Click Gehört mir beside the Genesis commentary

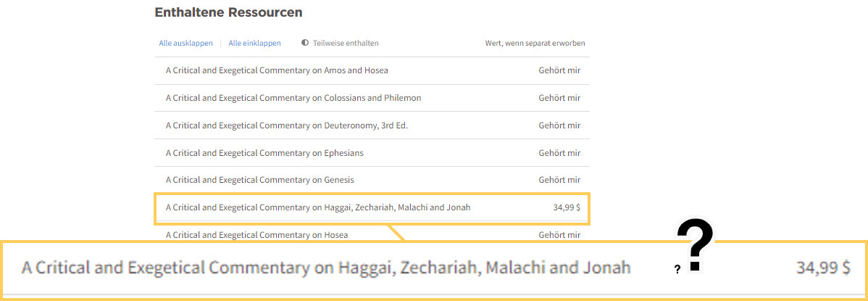pyautogui.click(x=559, y=180)
